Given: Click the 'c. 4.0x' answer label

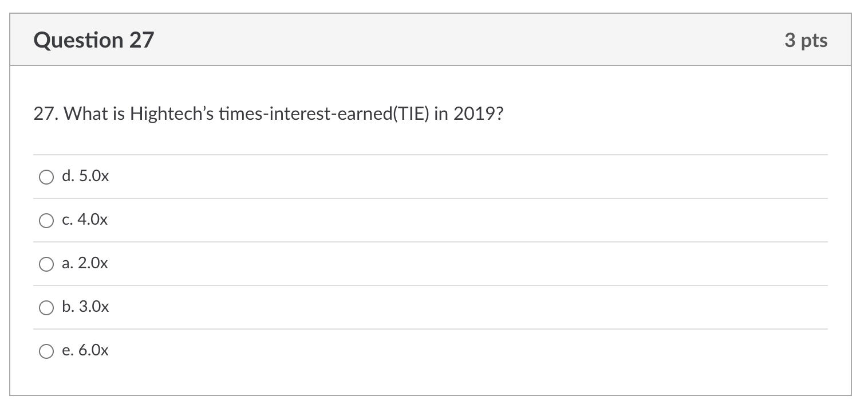Looking at the screenshot, I should click(85, 220).
